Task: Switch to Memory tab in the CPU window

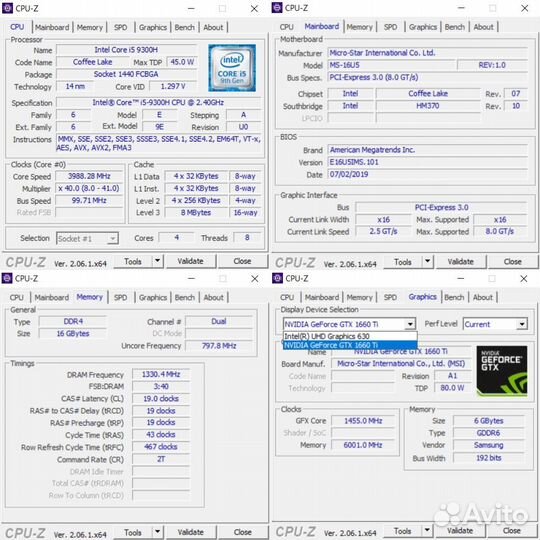Action: point(90,27)
